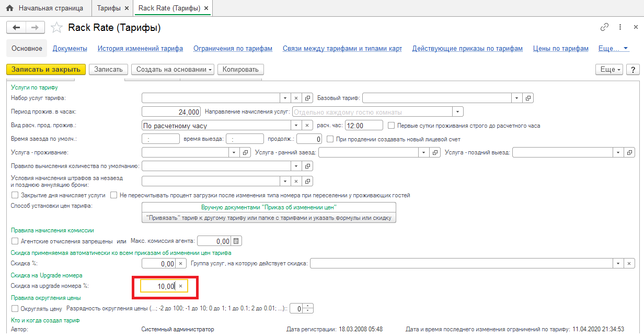Click the Копировать button
644x336 pixels.
(x=240, y=70)
